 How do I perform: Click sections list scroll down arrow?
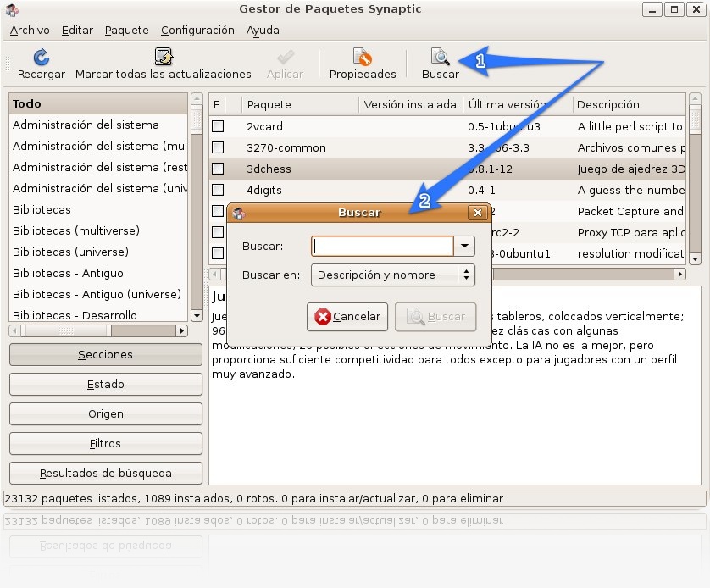[197, 315]
